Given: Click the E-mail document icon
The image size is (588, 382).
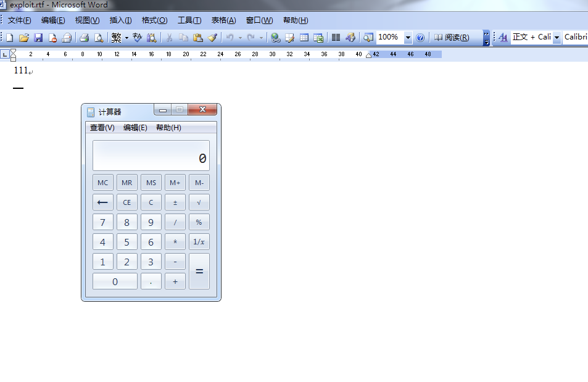Looking at the screenshot, I should (x=67, y=38).
